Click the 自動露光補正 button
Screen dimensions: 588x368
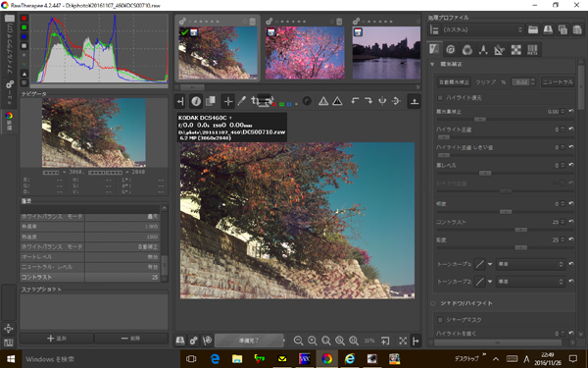(x=454, y=81)
